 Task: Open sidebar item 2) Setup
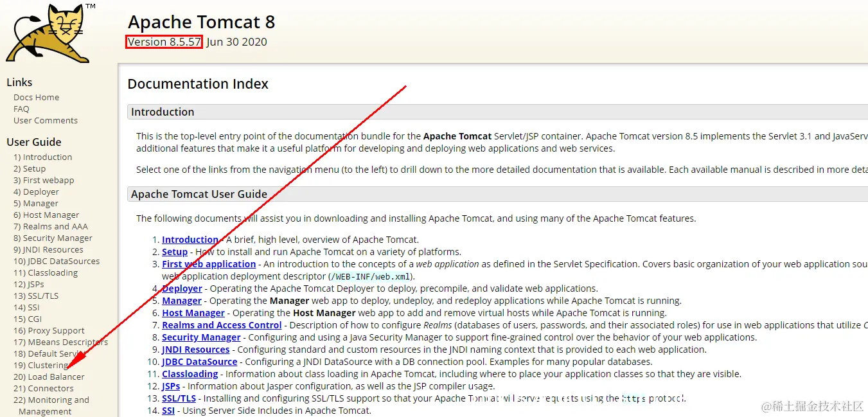click(30, 169)
